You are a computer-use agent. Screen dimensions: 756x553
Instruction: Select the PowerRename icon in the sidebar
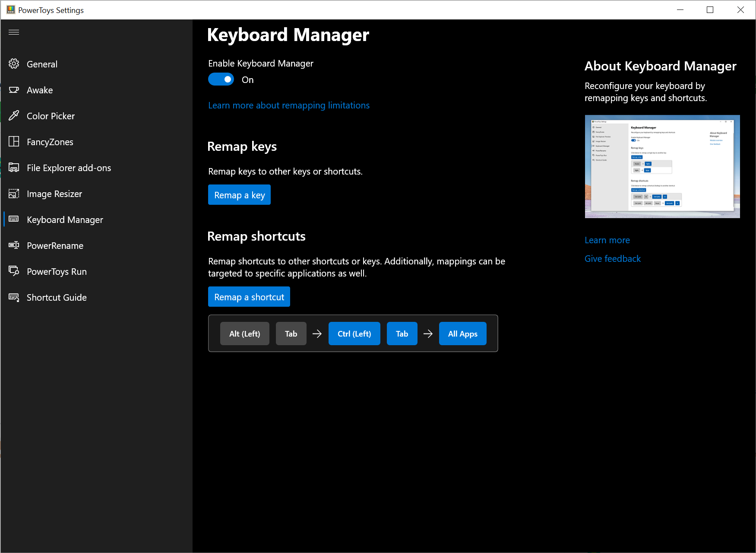(x=14, y=245)
